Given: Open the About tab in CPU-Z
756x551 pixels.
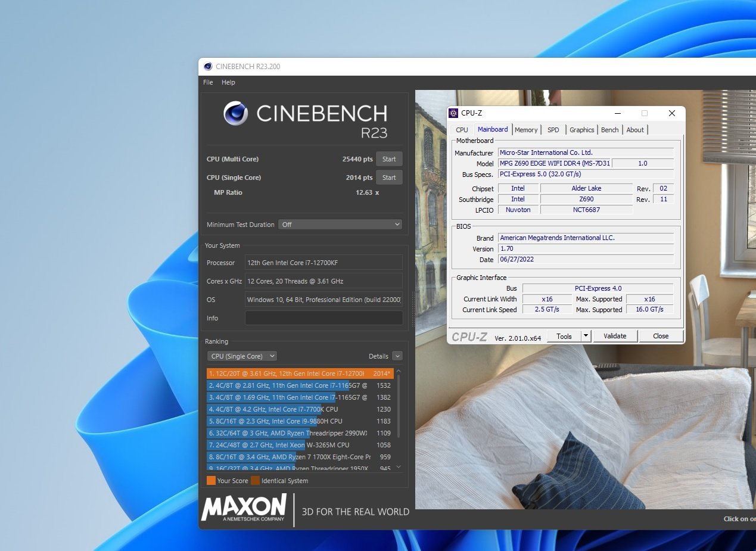Looking at the screenshot, I should tap(635, 130).
